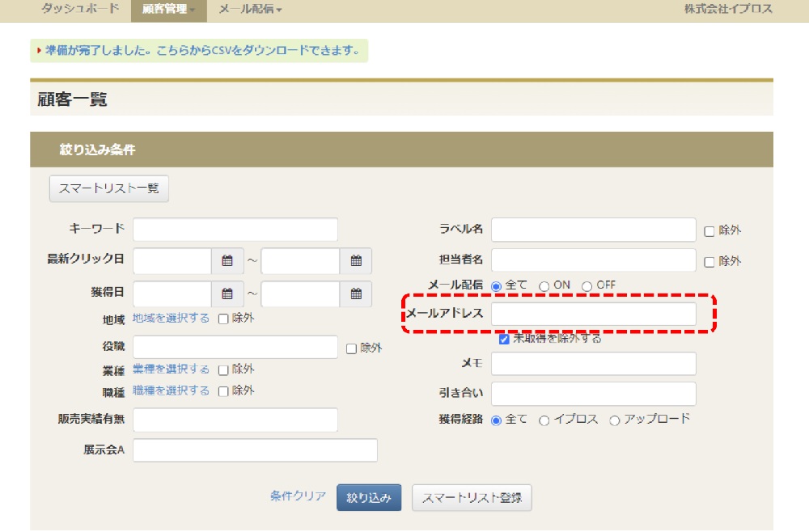Screen dimensions: 809x532
Task: Open 地域を選択する selector
Action: 171,319
